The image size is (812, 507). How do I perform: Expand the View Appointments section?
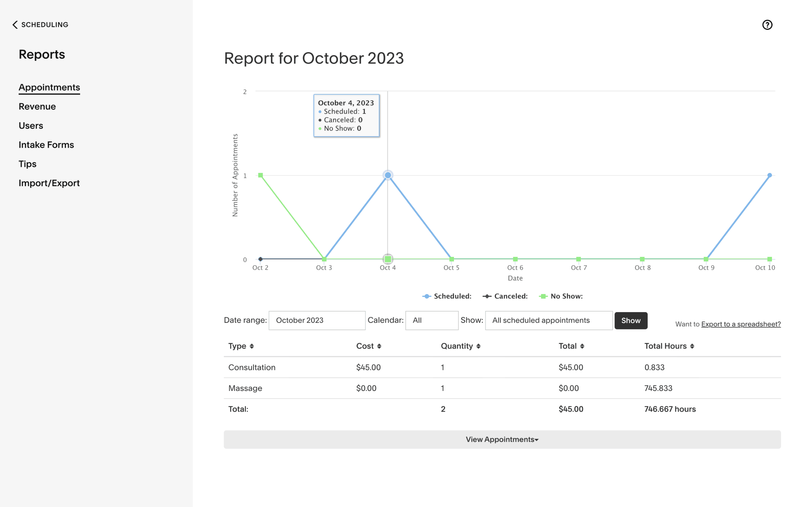(x=502, y=439)
